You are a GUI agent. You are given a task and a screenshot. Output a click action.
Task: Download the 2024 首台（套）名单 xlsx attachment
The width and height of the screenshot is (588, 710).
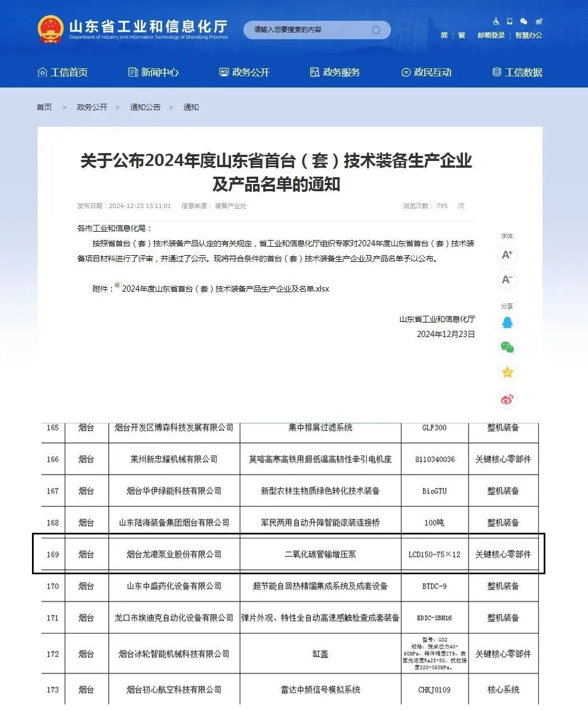point(223,288)
